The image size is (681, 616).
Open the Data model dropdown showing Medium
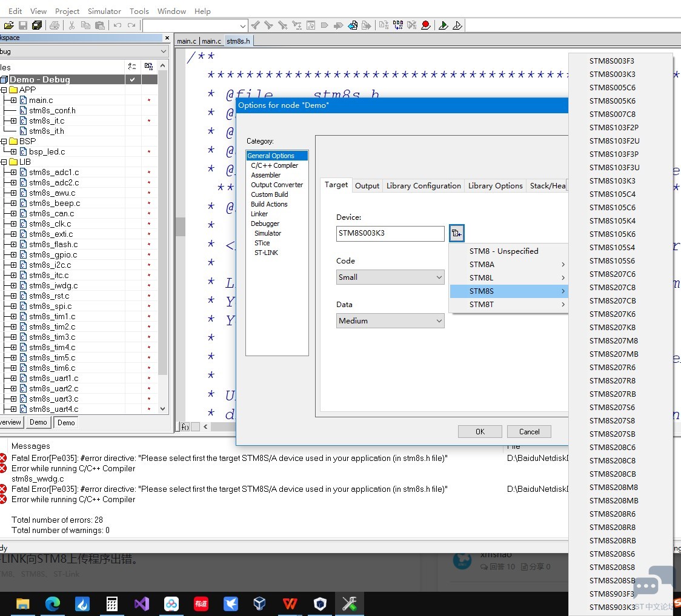390,321
